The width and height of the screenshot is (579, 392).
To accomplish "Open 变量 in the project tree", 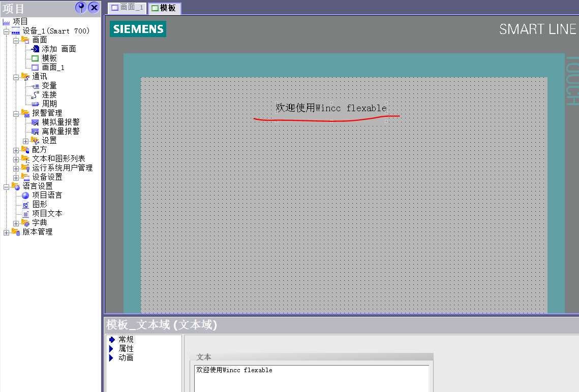I will click(49, 85).
